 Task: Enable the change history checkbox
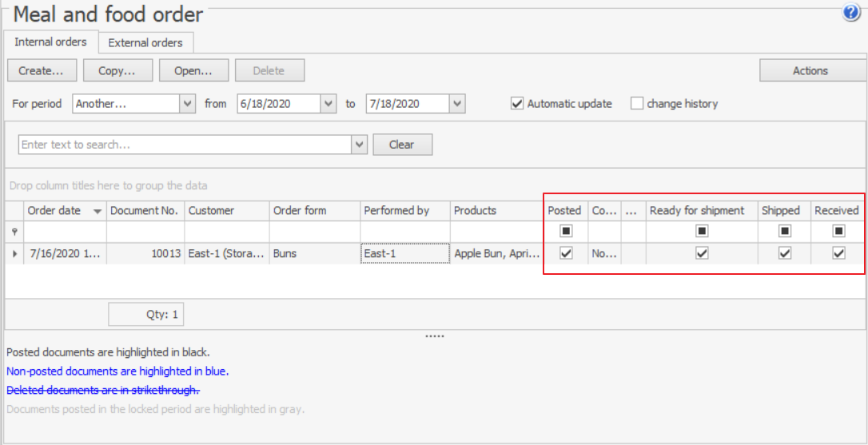[x=637, y=104]
